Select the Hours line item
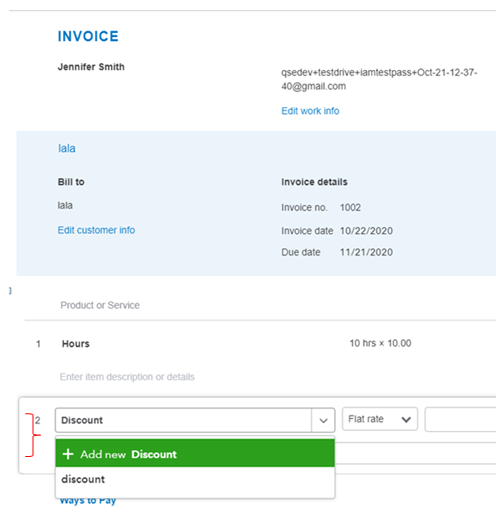The height and width of the screenshot is (519, 496). pyautogui.click(x=76, y=344)
